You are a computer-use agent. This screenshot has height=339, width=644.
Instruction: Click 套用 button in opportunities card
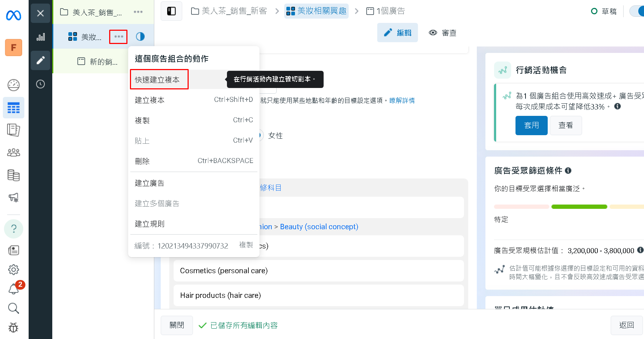[x=531, y=126]
